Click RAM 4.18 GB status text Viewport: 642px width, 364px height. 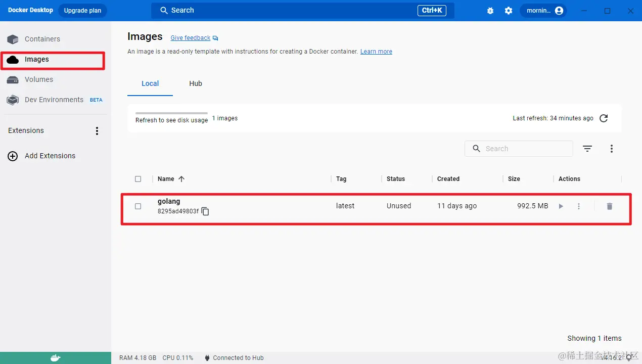[x=137, y=358]
